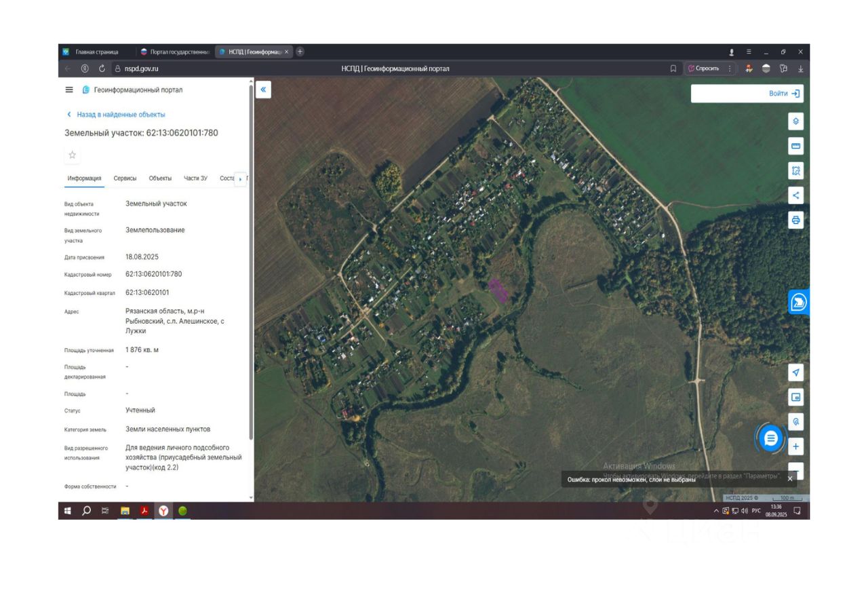
Task: Click the Геоинформационный портал logo link
Action: pyautogui.click(x=132, y=90)
